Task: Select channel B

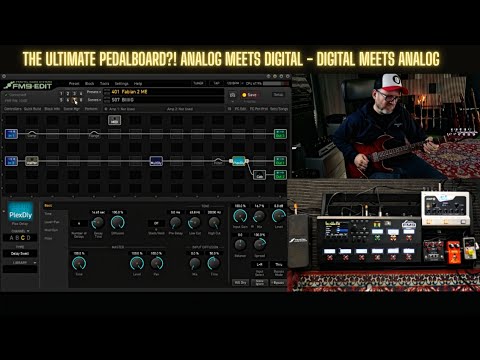Action: tap(17, 238)
